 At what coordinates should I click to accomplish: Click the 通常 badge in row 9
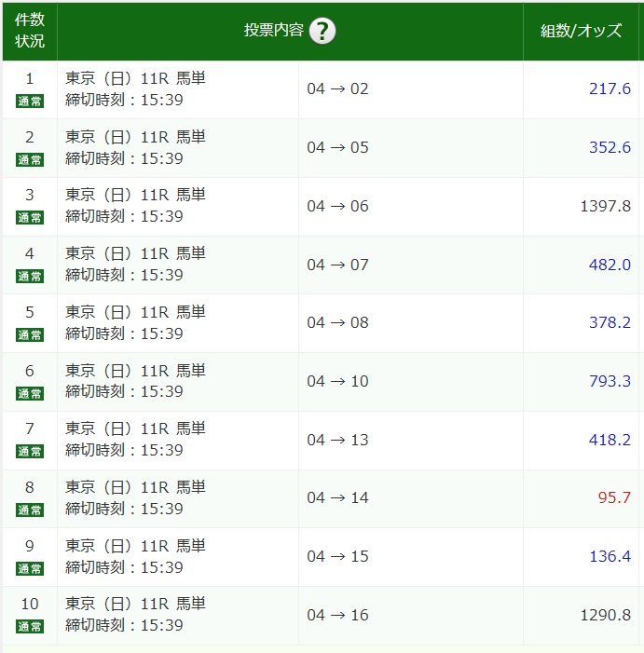tap(30, 568)
